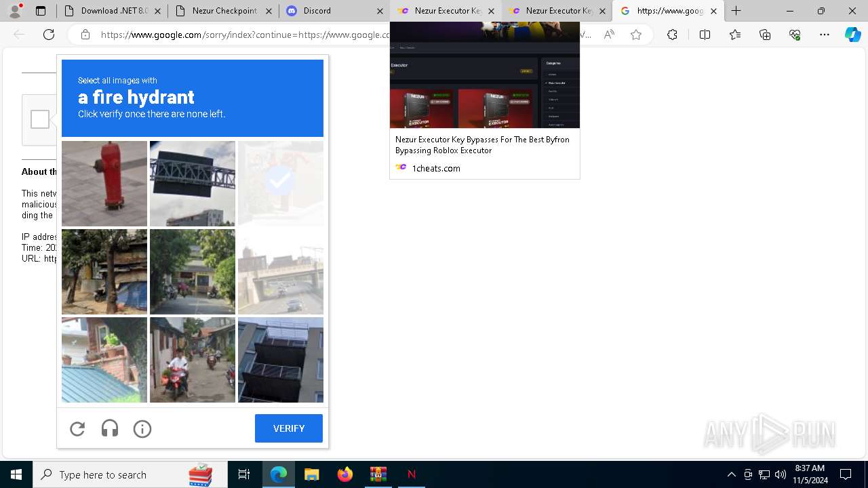Open the Windows Start menu

click(16, 474)
